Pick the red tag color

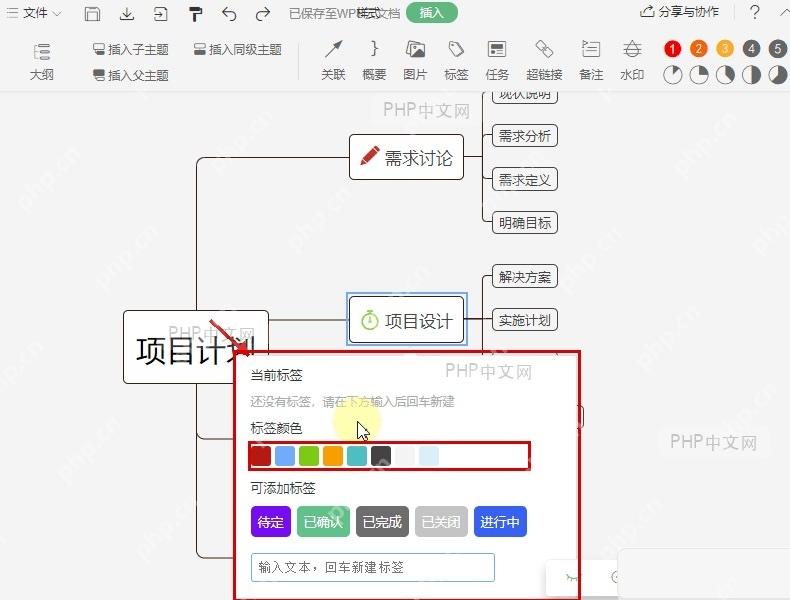point(260,456)
